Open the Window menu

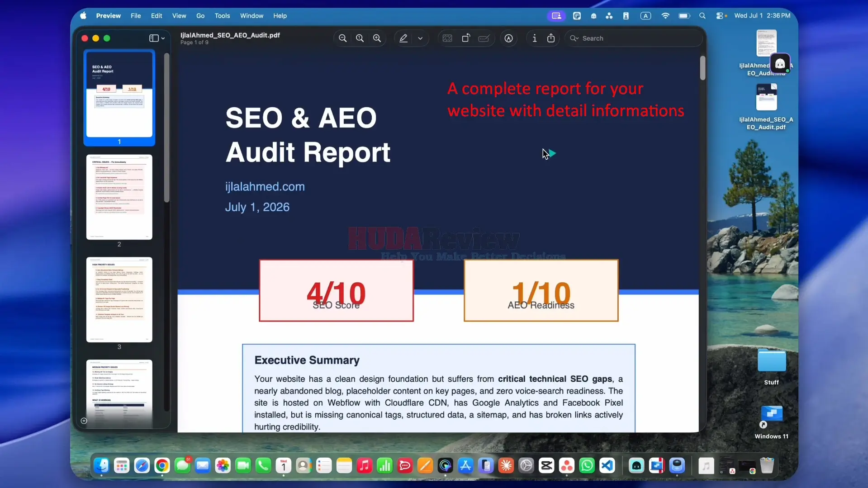251,16
